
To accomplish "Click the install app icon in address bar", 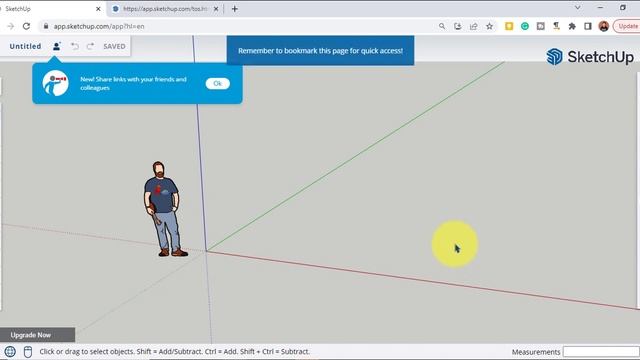I will 458,26.
